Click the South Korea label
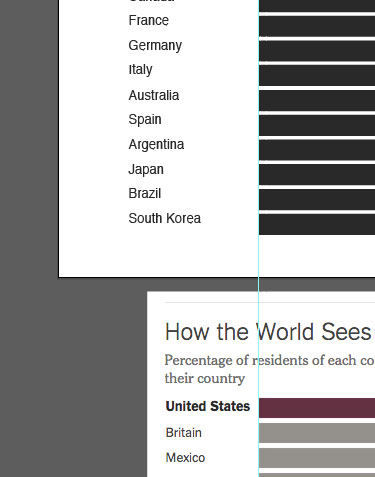 (x=165, y=218)
